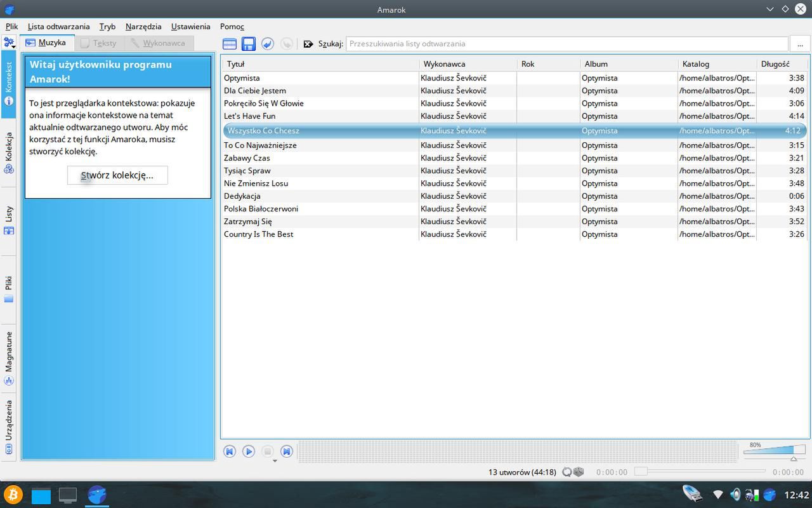
Task: Select the track Zabawy Czas
Action: pos(514,158)
